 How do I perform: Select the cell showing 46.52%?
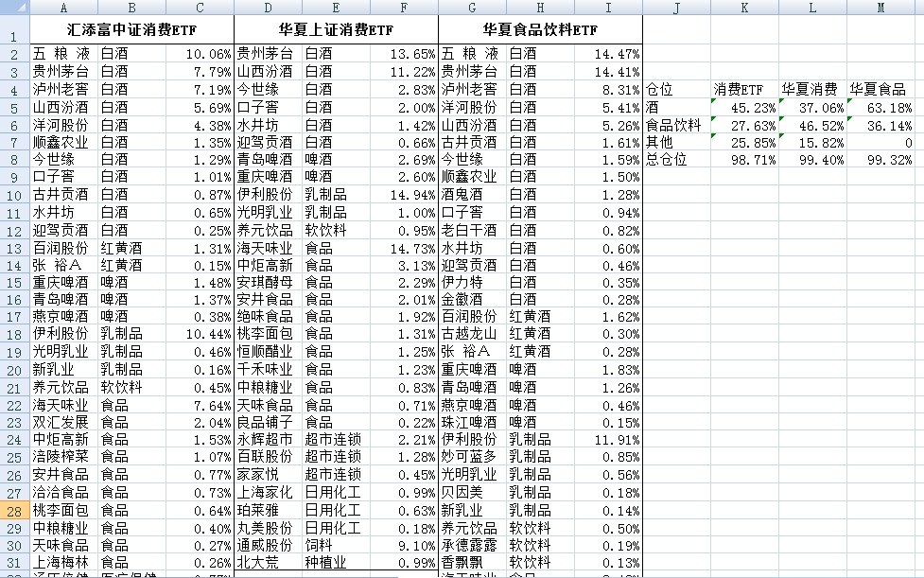click(813, 125)
